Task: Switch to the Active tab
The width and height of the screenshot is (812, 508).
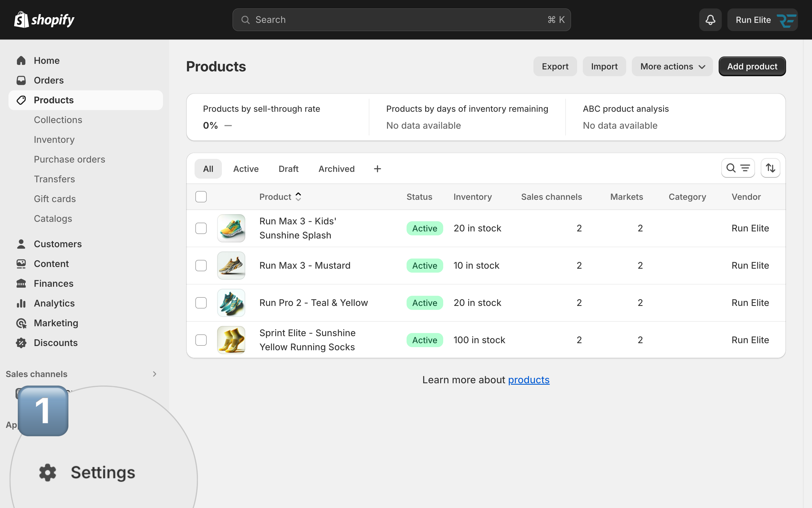Action: [246, 169]
